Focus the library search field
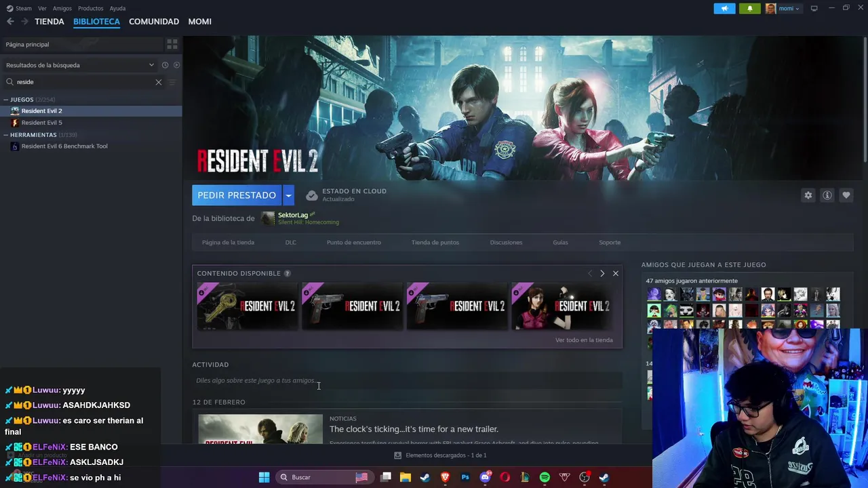The image size is (868, 488). coord(85,82)
